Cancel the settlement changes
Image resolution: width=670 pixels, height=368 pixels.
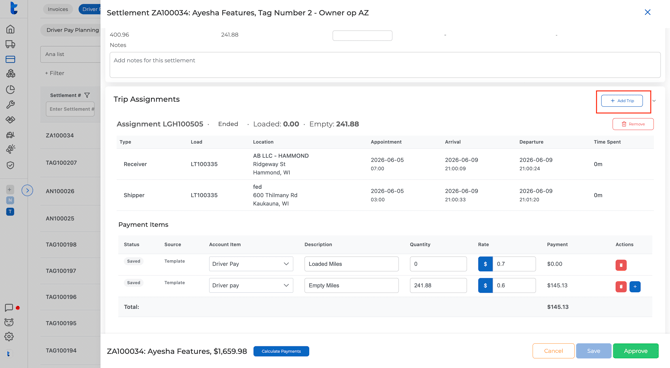(553, 351)
